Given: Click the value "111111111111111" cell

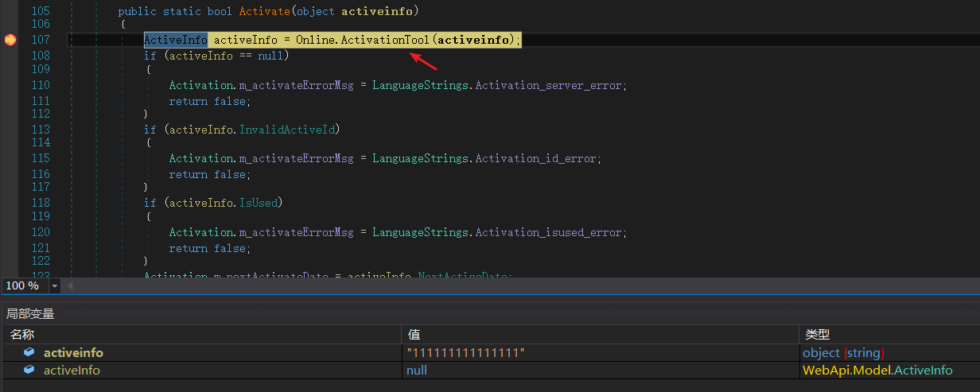Looking at the screenshot, I should [466, 352].
